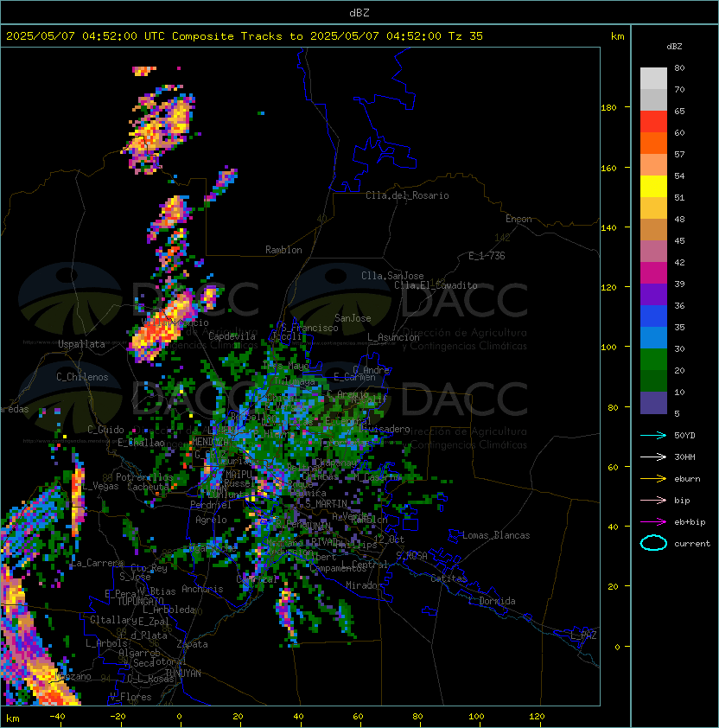Click the 'C_Guido' map label
Screen dimensions: 719x728
coord(105,430)
